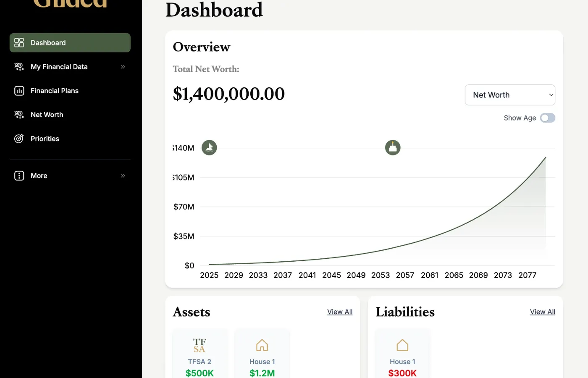
Task: Select the birthday cake marker on the chart
Action: point(392,147)
